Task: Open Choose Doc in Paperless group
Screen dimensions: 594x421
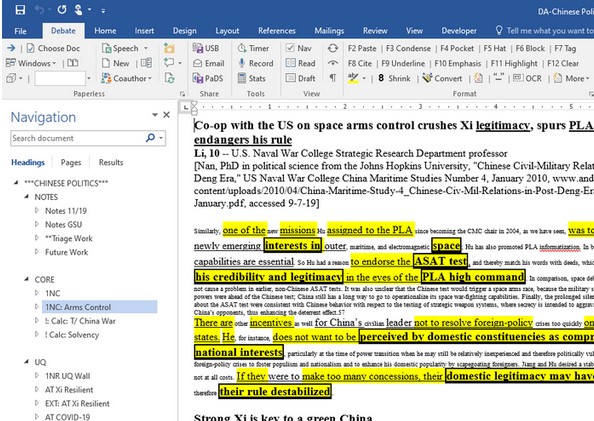Action: 53,48
